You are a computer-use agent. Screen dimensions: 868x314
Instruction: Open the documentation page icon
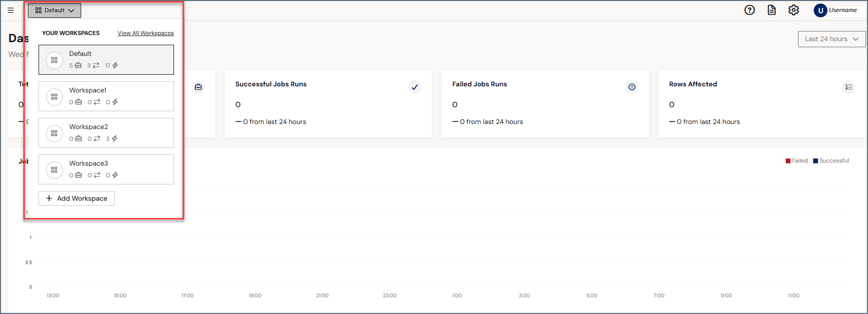[x=772, y=10]
